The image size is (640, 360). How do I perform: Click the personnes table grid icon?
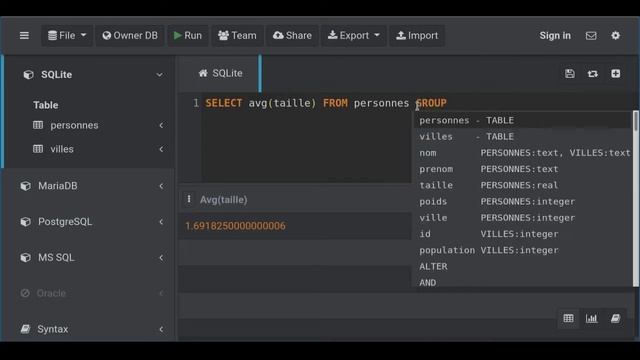click(x=38, y=125)
